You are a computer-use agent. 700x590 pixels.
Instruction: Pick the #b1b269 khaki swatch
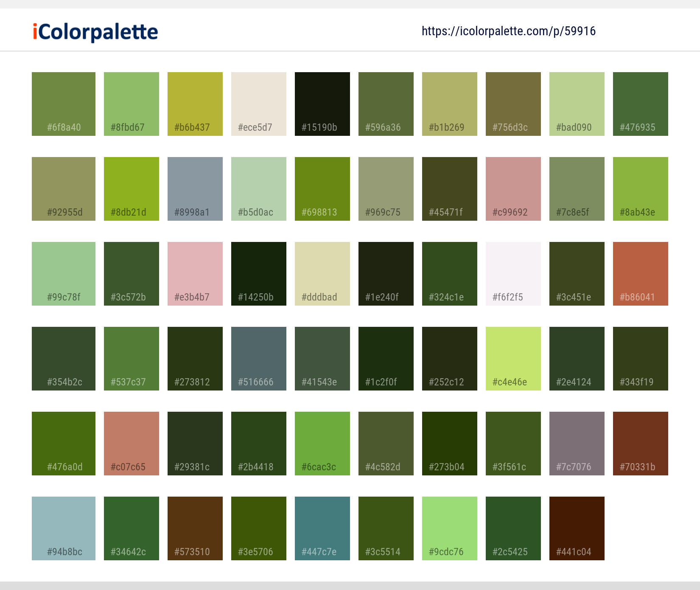[x=450, y=104]
